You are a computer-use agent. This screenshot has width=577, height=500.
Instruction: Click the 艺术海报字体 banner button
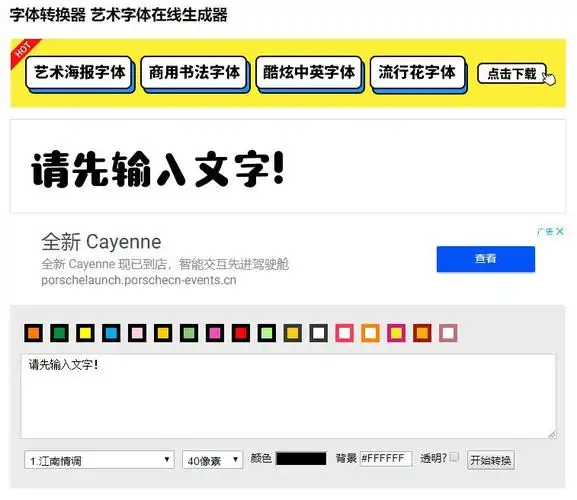[80, 74]
